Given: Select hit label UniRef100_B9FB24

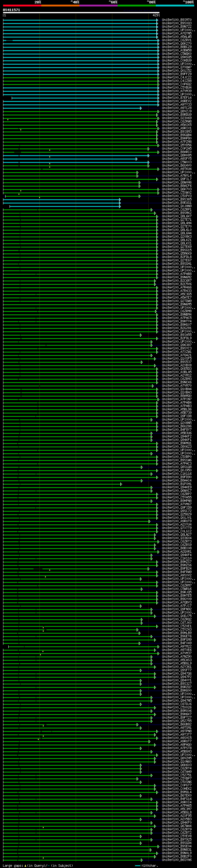Looking at the screenshot, I should click(177, 568).
